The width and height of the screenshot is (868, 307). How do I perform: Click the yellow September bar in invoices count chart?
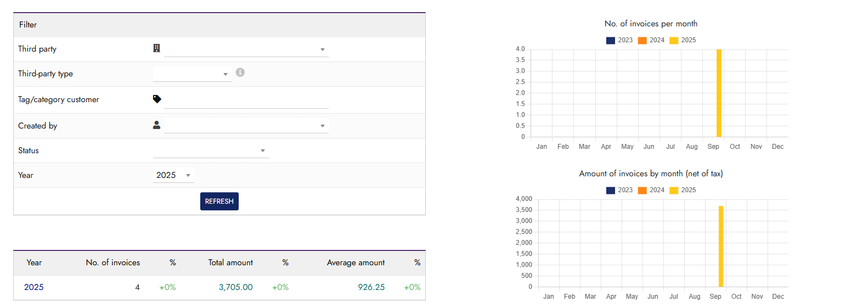(x=719, y=93)
